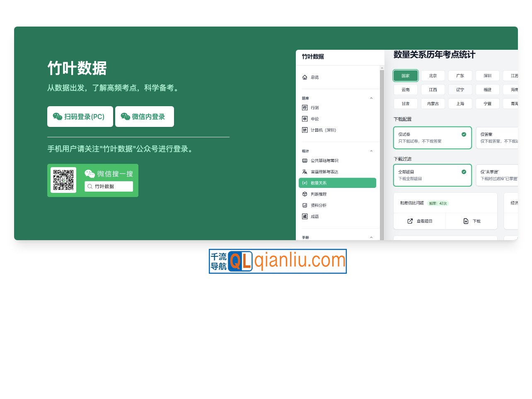Click the 扫码登录(PC) button
The height and width of the screenshot is (399, 532).
pos(80,117)
